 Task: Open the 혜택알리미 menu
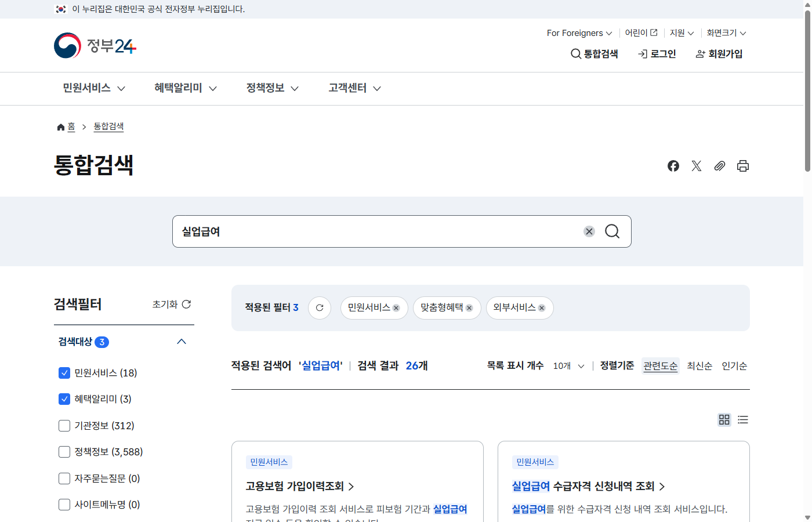click(180, 88)
